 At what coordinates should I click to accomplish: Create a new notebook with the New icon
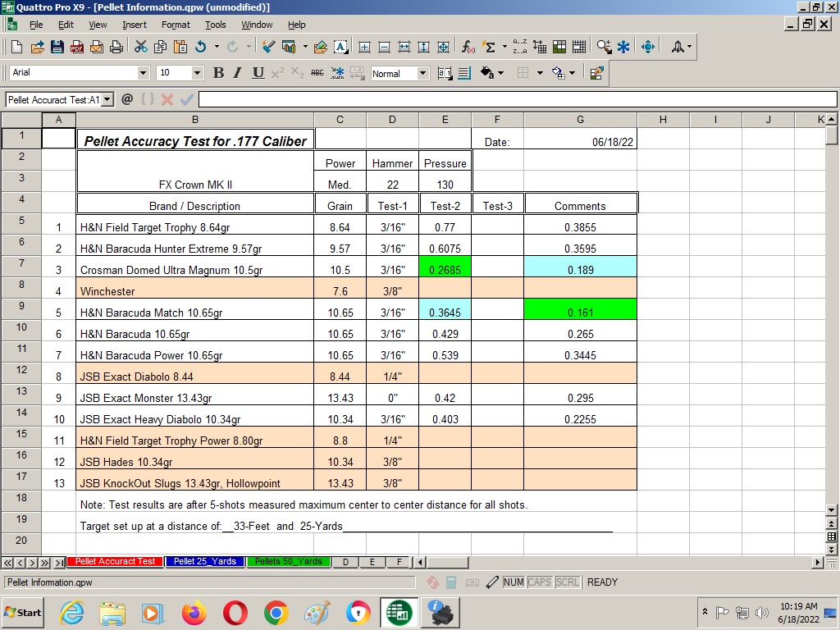pos(16,47)
